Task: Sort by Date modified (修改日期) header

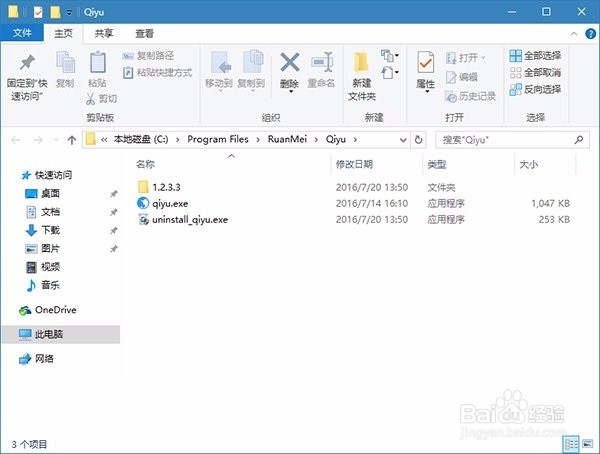Action: coord(354,165)
